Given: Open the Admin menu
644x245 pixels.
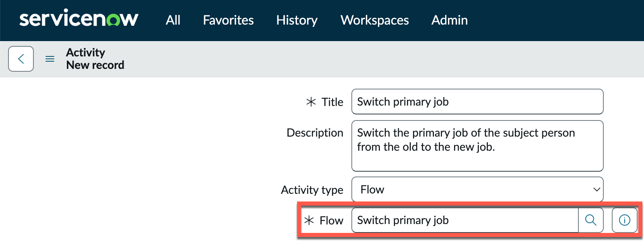Looking at the screenshot, I should tap(450, 20).
